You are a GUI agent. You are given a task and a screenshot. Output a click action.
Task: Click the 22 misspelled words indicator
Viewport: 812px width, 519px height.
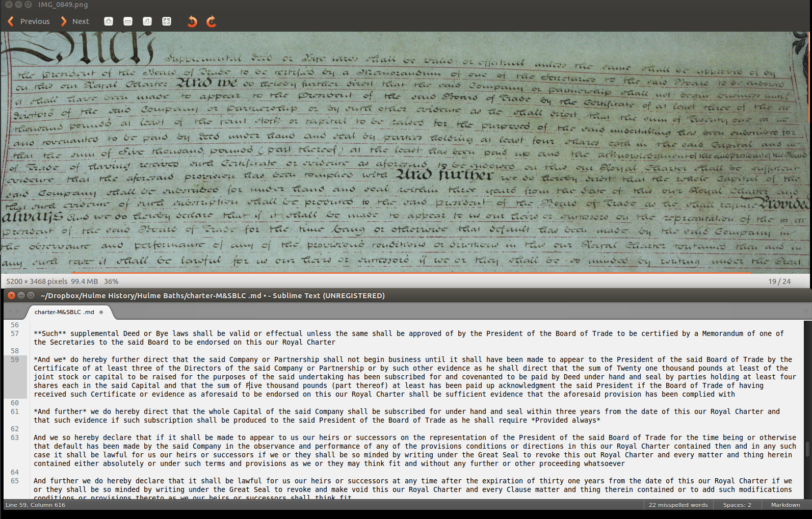[678, 505]
